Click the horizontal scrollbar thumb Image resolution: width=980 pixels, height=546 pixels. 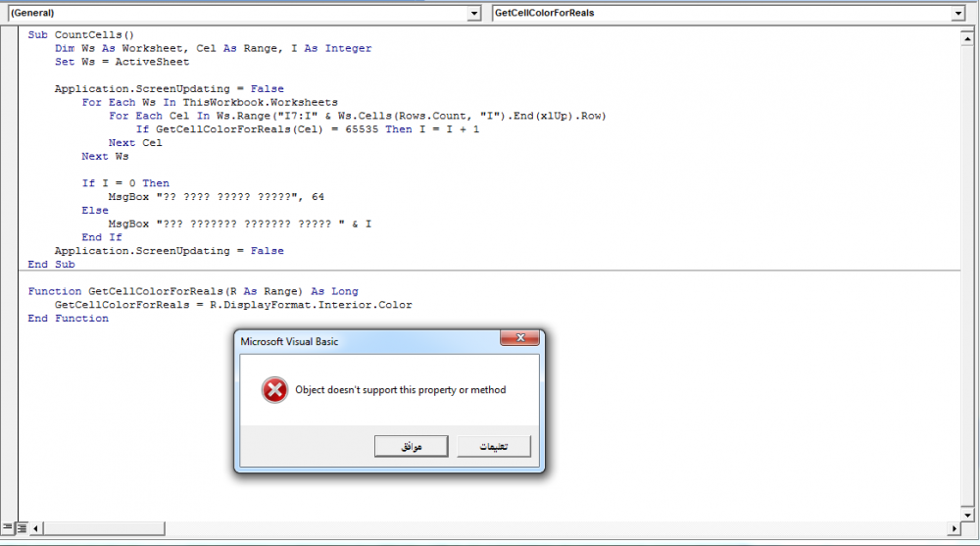tap(104, 528)
